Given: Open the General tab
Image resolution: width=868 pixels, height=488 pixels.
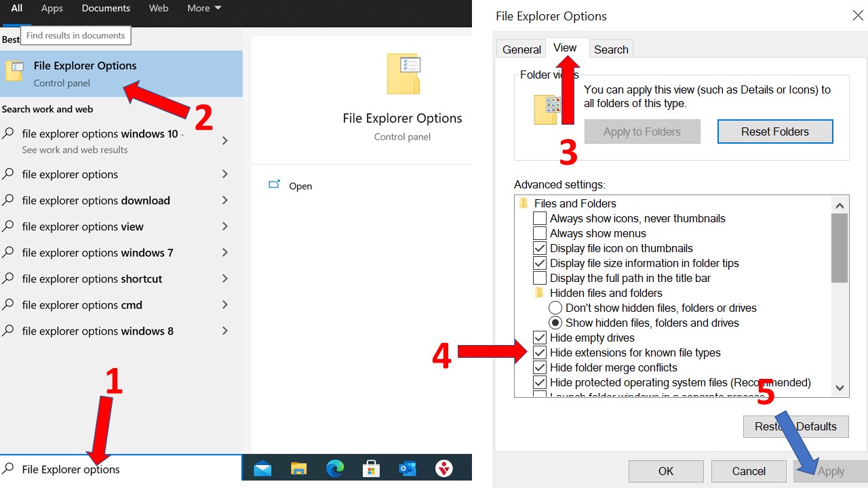Looking at the screenshot, I should (521, 49).
